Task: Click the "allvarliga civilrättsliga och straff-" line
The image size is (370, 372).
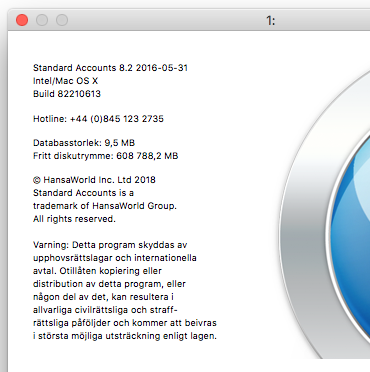Action: [105, 310]
